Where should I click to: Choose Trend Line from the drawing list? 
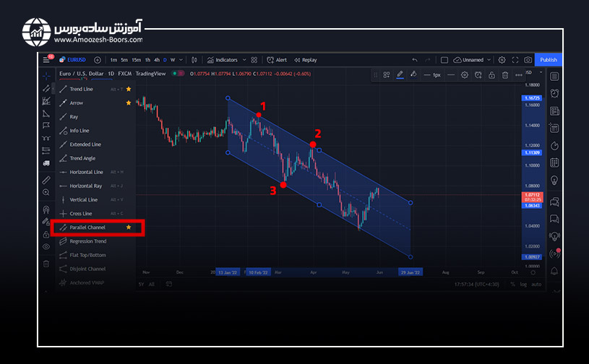coord(81,89)
